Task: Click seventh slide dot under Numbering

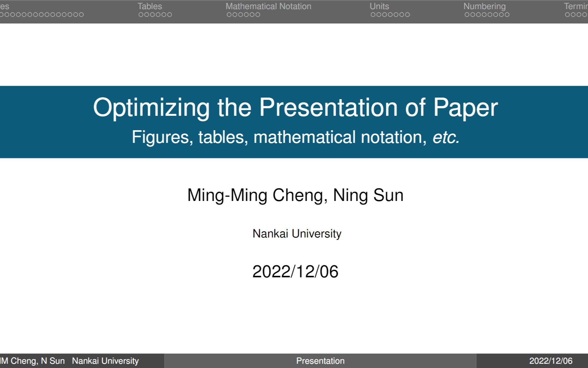Action: (x=501, y=14)
